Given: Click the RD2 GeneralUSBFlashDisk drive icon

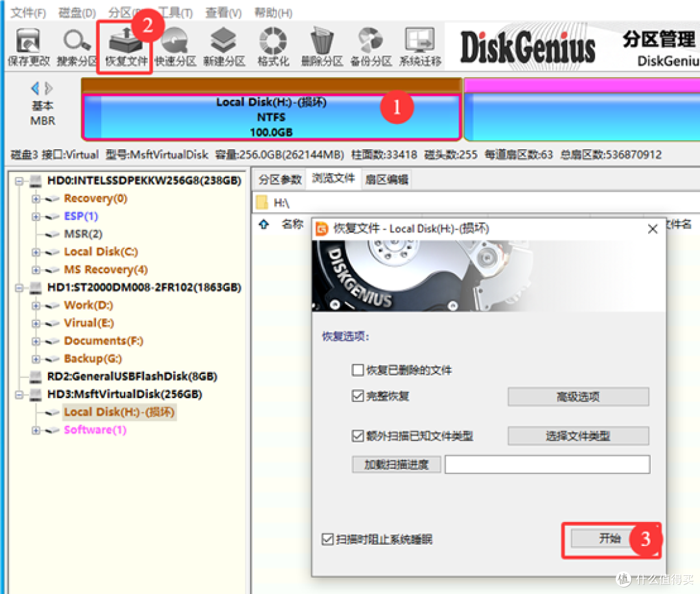Looking at the screenshot, I should click(x=35, y=377).
